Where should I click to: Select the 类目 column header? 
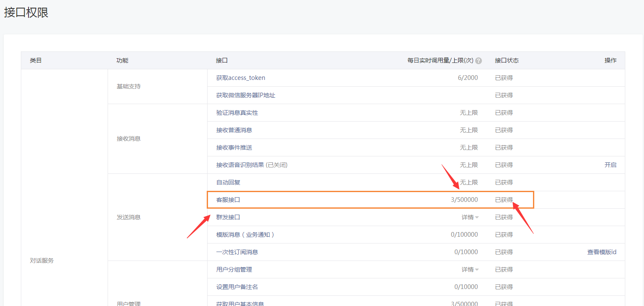(x=36, y=60)
